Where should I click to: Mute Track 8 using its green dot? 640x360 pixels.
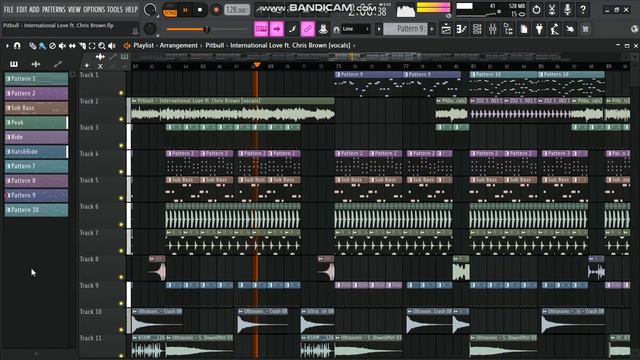coord(121,277)
